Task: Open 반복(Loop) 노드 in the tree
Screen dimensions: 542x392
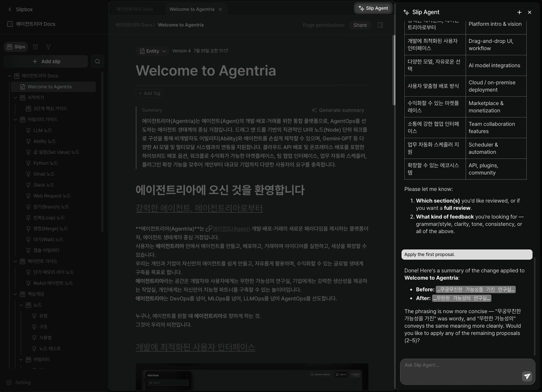Action: coord(49,218)
